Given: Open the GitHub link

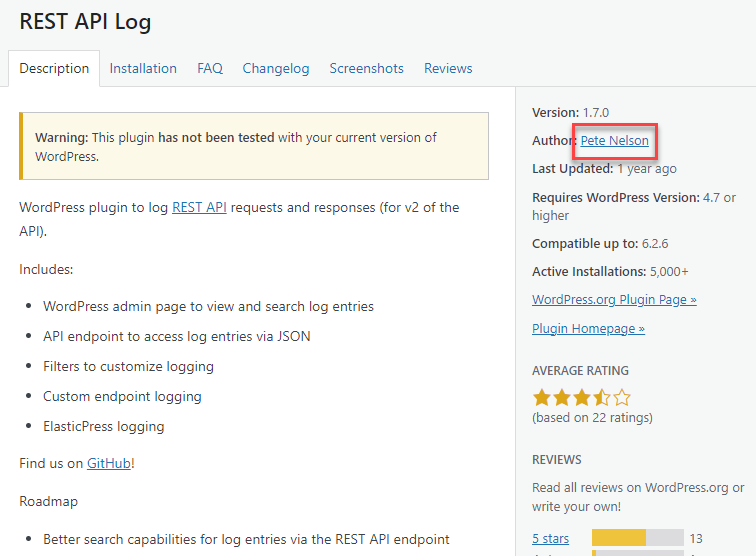Looking at the screenshot, I should point(108,463).
